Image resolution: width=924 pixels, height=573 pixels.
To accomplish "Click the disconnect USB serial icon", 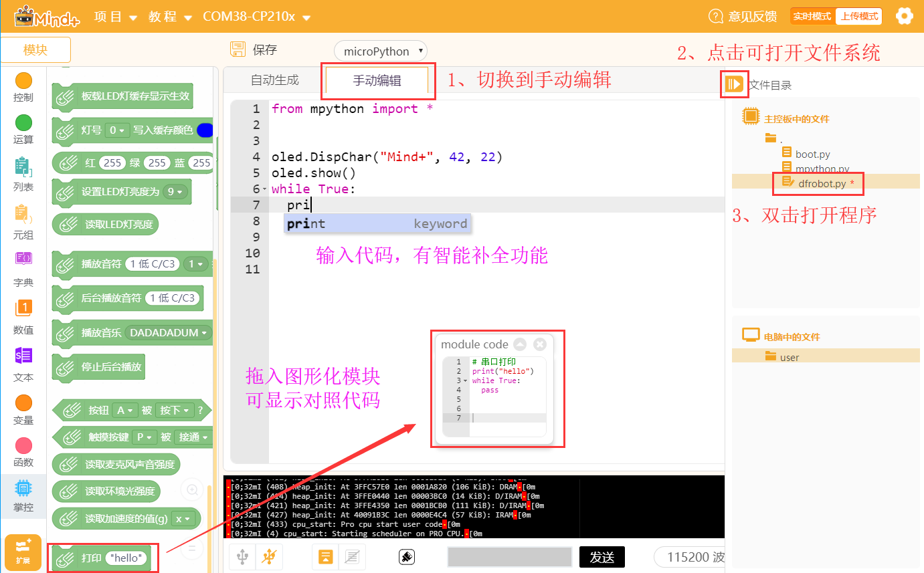I will pos(270,556).
